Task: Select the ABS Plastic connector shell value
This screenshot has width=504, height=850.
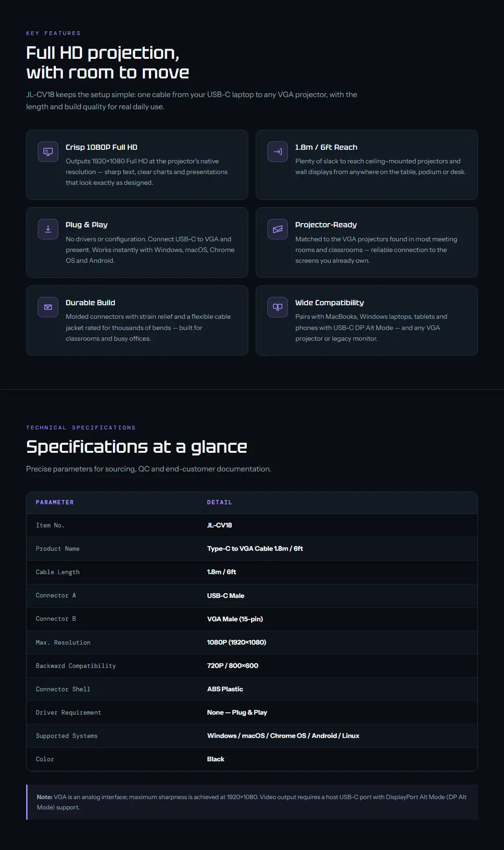Action: (x=225, y=689)
